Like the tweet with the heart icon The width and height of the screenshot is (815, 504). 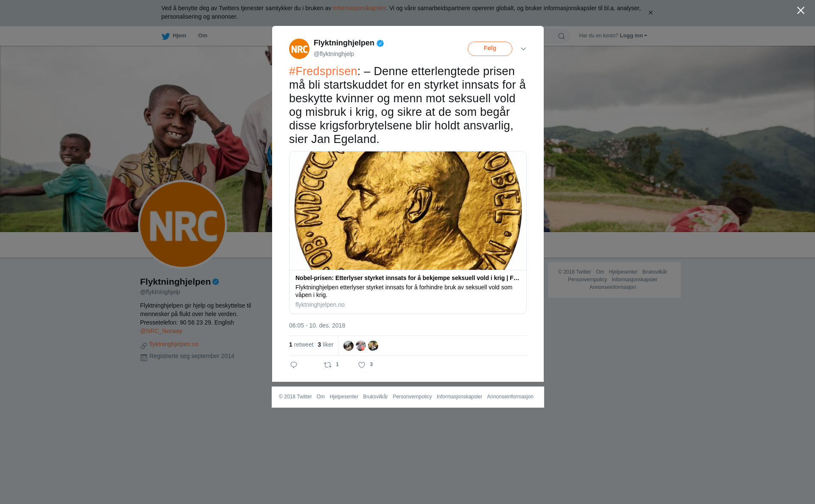coord(362,365)
